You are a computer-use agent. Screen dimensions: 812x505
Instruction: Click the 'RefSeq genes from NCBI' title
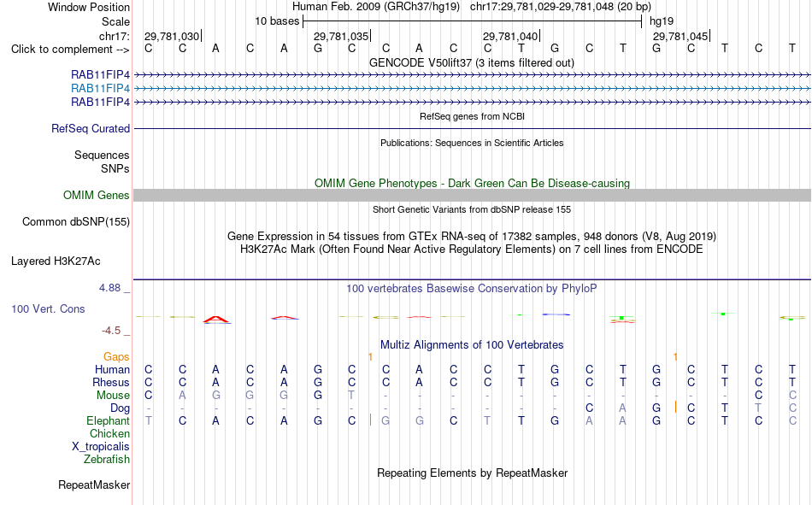(x=472, y=116)
